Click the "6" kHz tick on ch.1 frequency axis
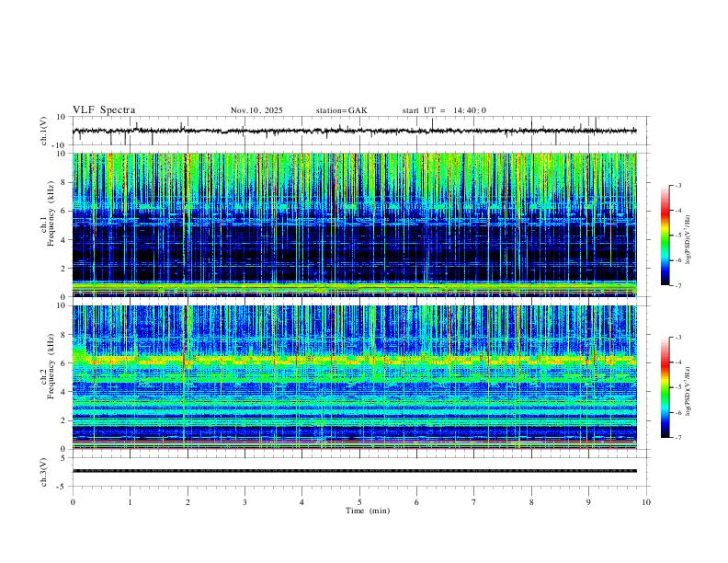Screen dimensions: 728x563 (x=63, y=211)
